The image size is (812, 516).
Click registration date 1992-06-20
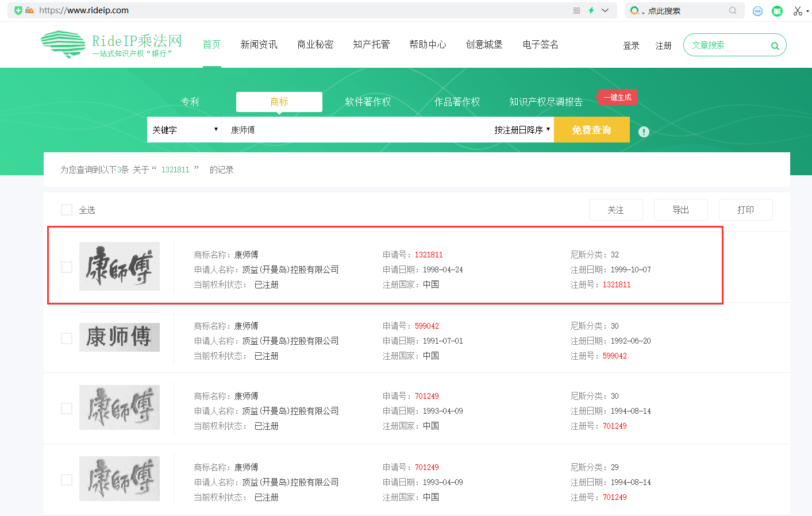pos(631,341)
